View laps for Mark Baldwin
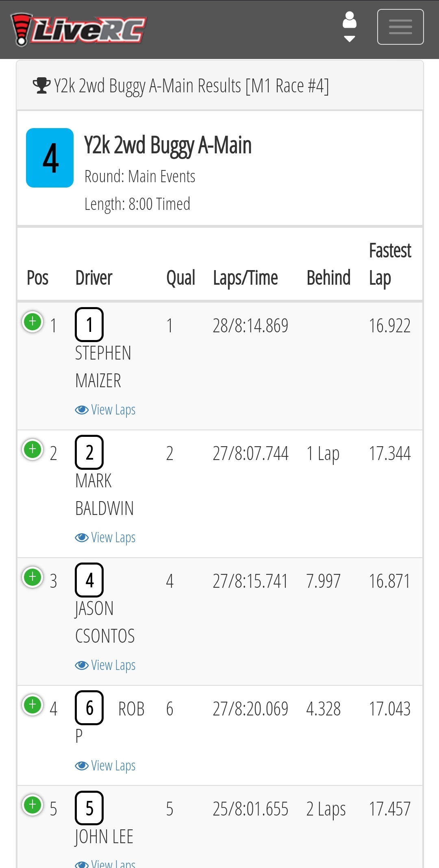Screen dimensions: 439x868 pyautogui.click(x=105, y=537)
